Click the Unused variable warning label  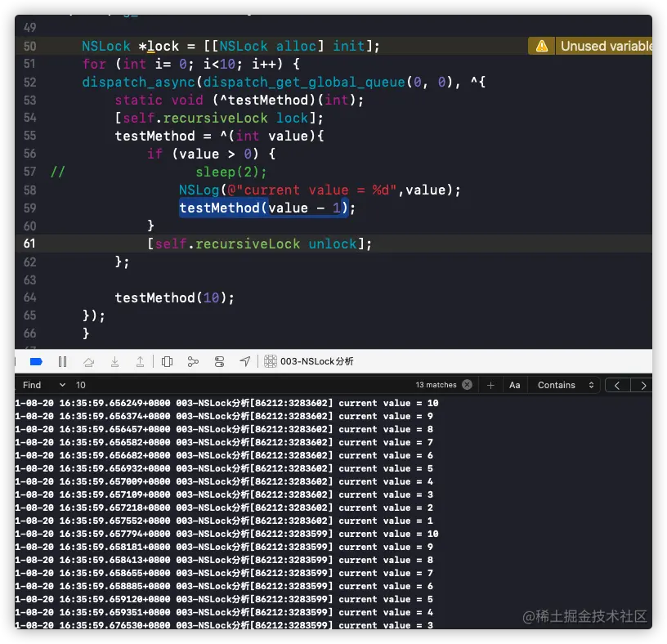point(607,46)
